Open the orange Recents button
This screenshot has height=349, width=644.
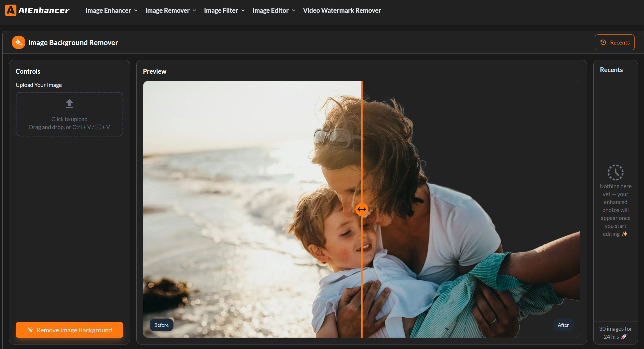615,42
